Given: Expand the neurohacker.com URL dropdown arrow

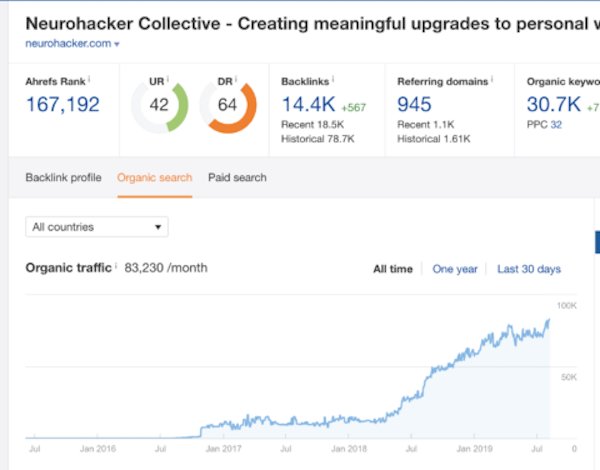Looking at the screenshot, I should (x=117, y=44).
